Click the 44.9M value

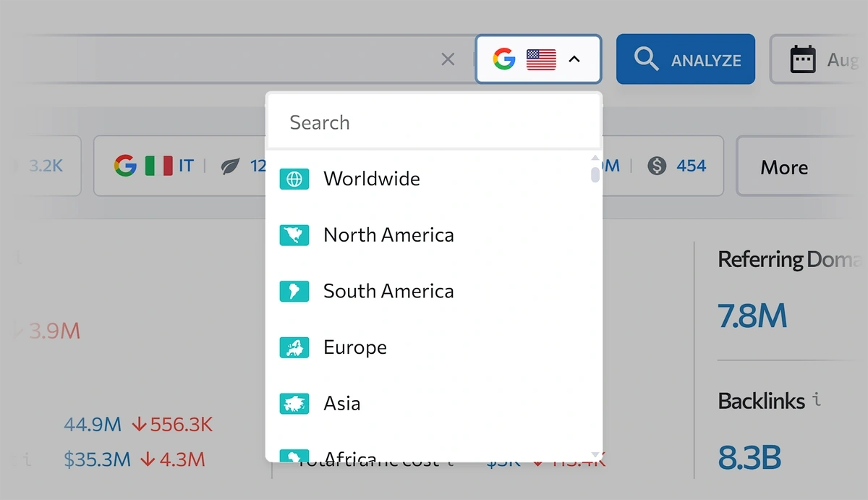point(92,424)
